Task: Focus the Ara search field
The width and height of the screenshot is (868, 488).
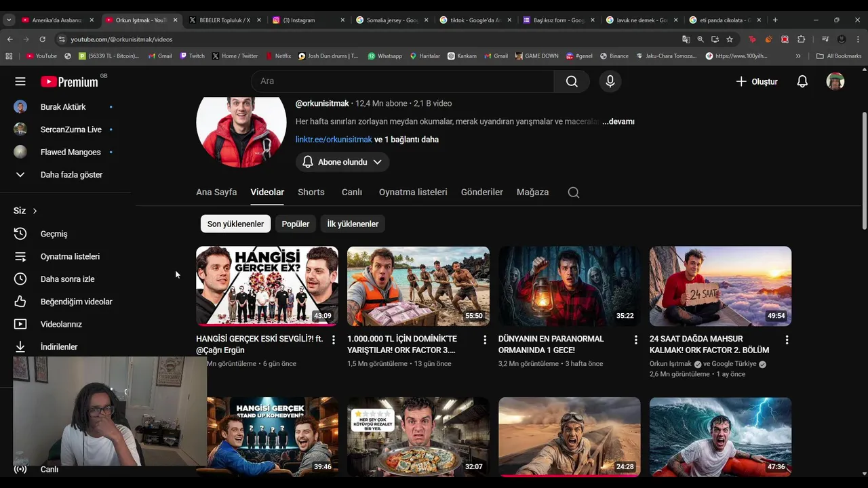Action: (x=403, y=81)
